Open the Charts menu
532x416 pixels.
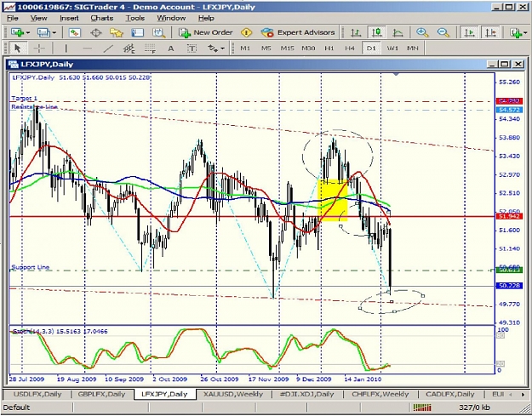pos(102,18)
